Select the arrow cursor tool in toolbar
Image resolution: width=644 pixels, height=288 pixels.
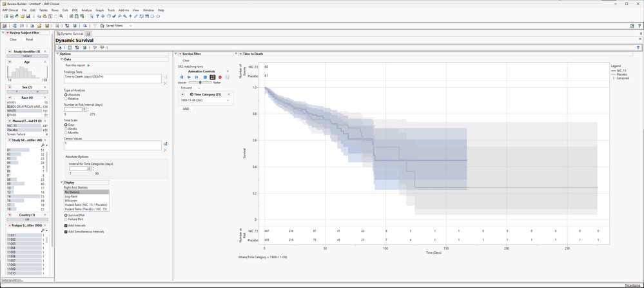click(x=92, y=16)
